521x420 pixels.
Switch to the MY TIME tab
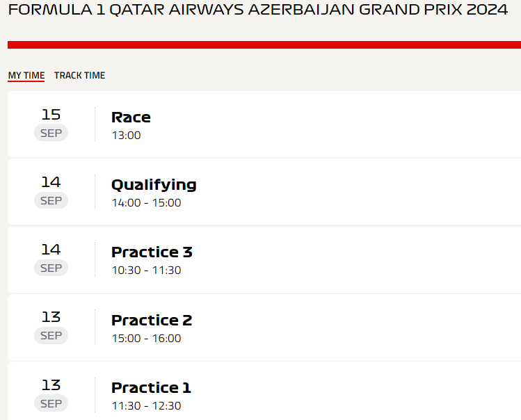point(26,75)
